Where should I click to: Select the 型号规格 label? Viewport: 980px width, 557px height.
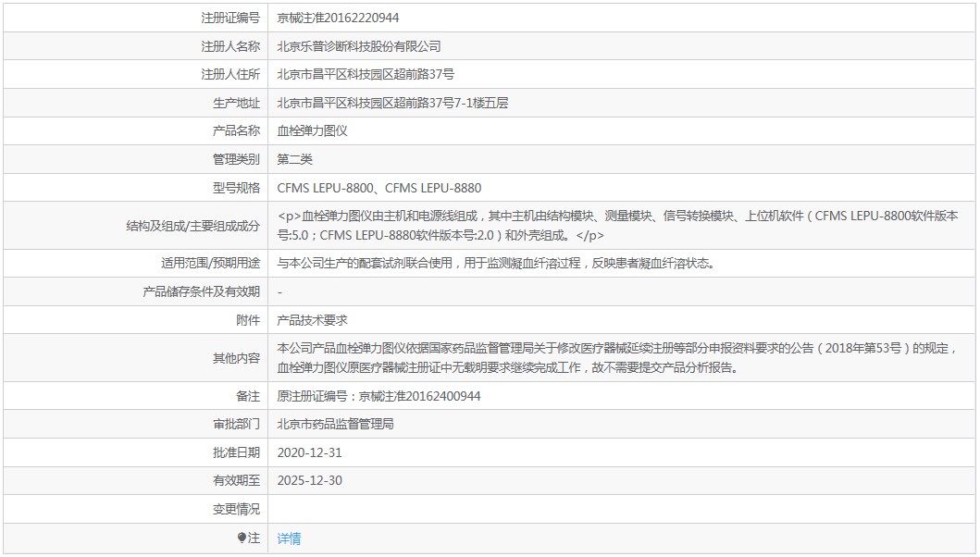pos(236,188)
